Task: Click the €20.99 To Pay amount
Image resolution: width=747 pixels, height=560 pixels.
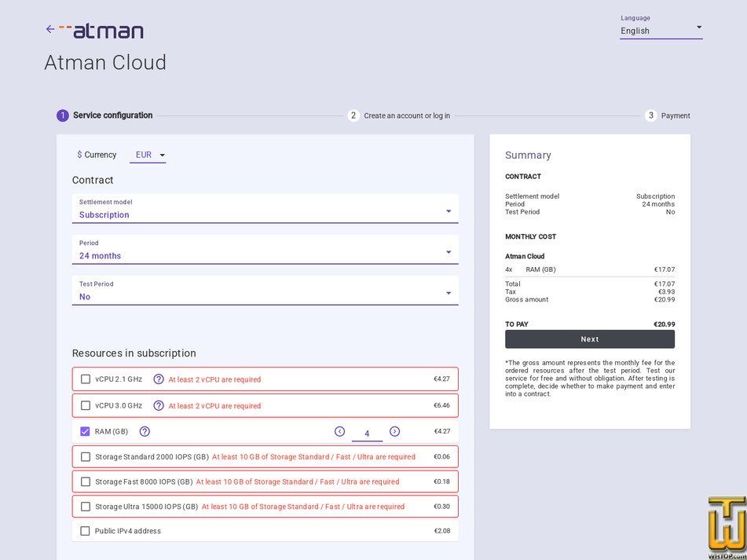Action: [x=664, y=324]
